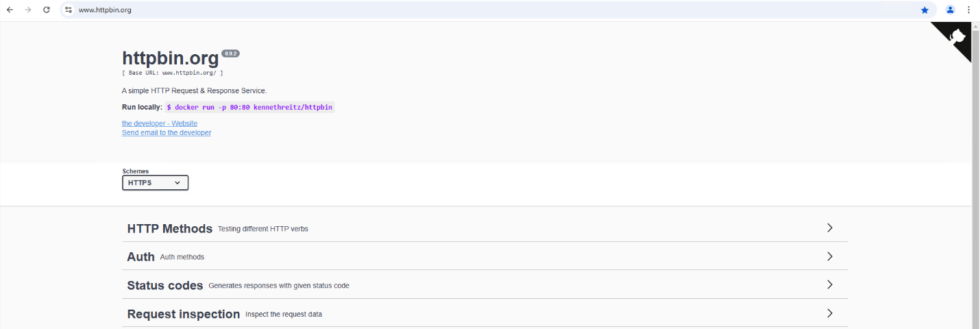Open the browser profile icon
Viewport: 980px width, 329px height.
950,10
